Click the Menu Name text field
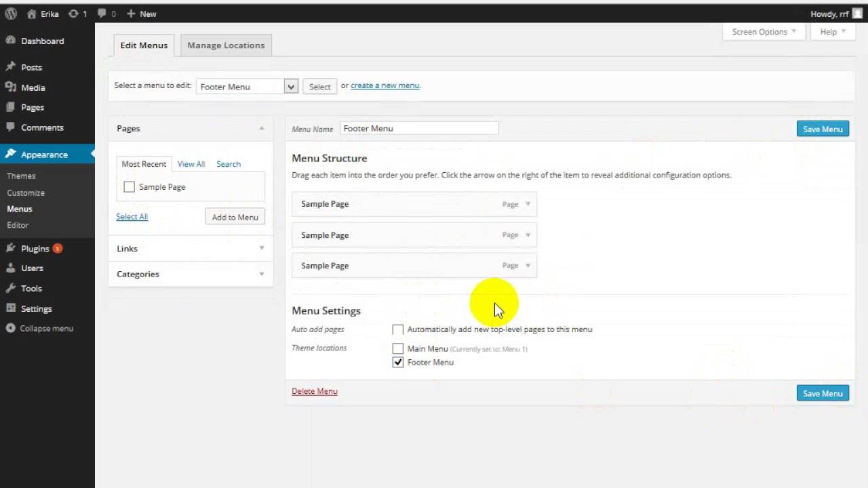Image resolution: width=868 pixels, height=488 pixels. (x=418, y=128)
